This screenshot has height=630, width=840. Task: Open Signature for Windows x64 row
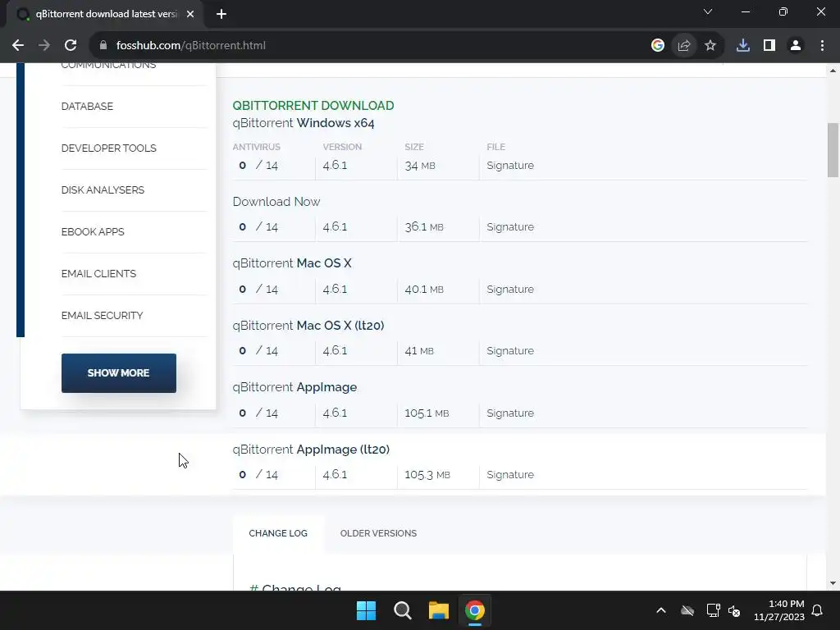510,166
